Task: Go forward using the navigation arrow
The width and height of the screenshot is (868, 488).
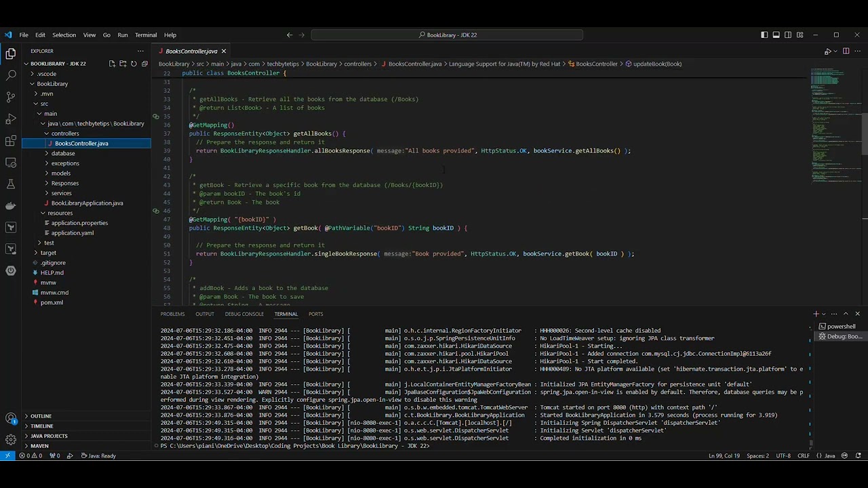Action: pos(302,35)
